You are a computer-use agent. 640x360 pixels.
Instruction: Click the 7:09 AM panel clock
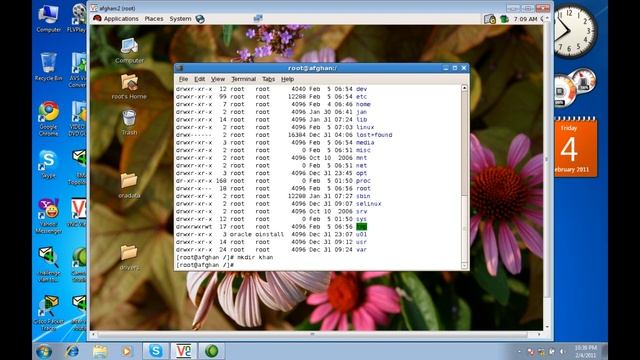pos(525,19)
